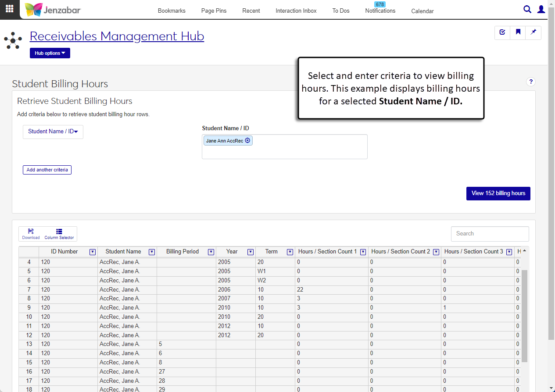Open the Column Selector
Viewport: 555px width, 392px height.
tap(59, 234)
